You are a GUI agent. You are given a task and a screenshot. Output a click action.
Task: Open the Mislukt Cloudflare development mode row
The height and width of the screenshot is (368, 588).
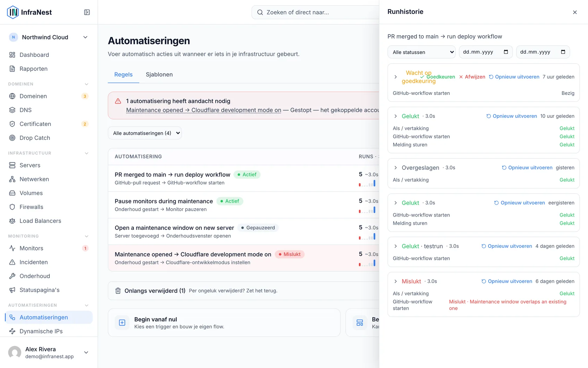244,258
